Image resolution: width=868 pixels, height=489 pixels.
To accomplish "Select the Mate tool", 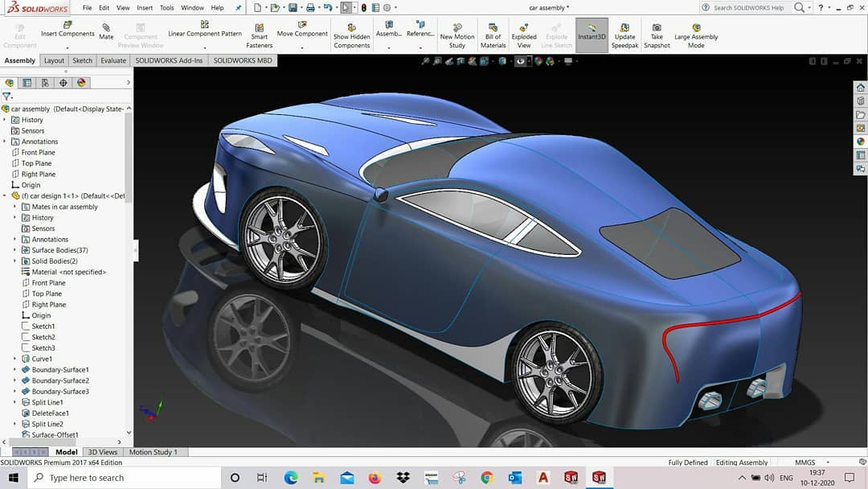I will pos(106,31).
